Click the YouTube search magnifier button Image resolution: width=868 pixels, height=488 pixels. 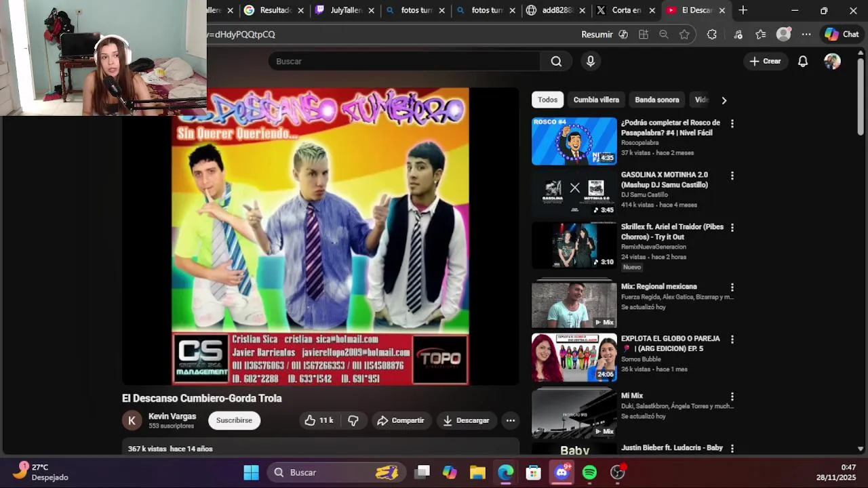pos(556,61)
